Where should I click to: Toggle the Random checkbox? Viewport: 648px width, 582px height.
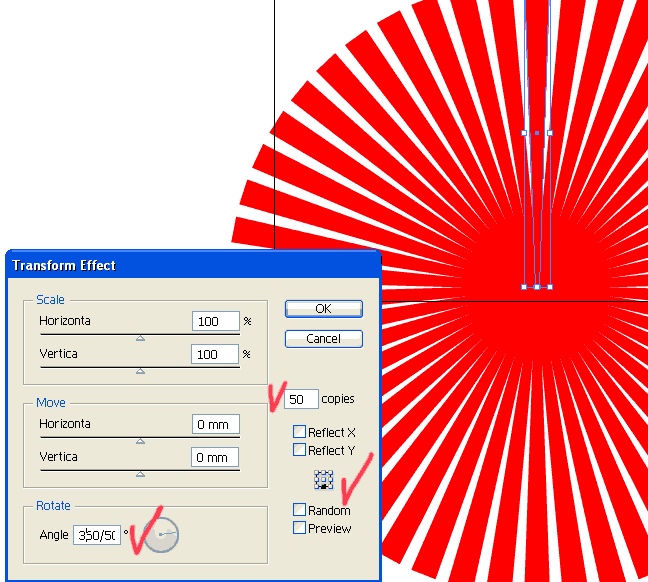[299, 509]
